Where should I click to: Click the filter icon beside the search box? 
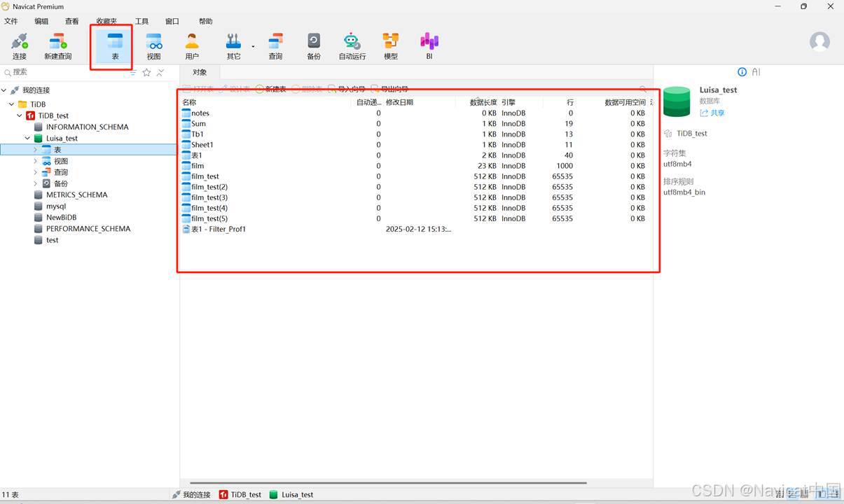coord(131,72)
